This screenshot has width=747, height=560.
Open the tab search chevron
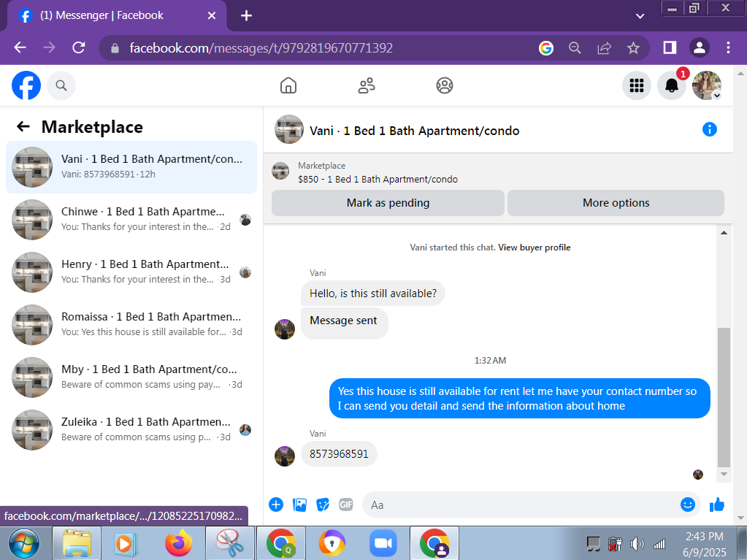640,16
